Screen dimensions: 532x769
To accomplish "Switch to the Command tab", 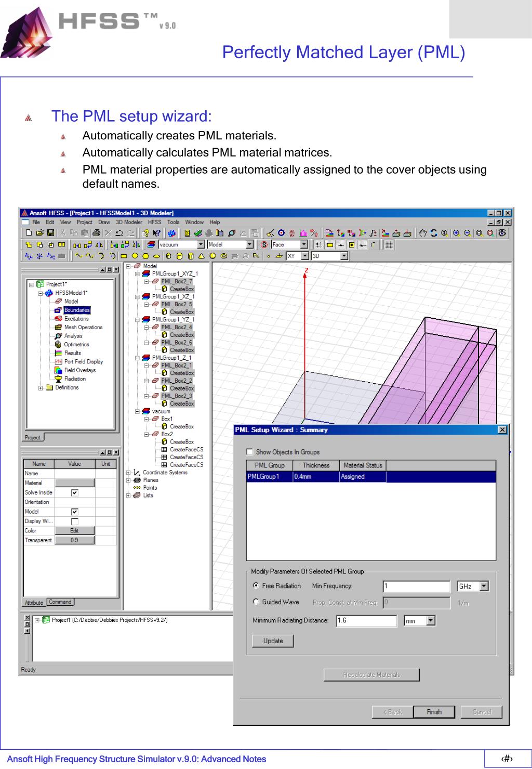I will [60, 602].
